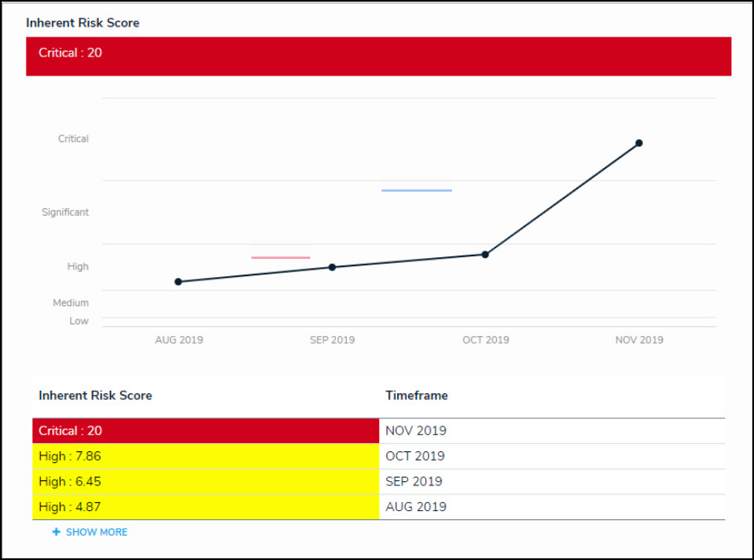
Task: Click the Inherent Risk Score section title
Action: (83, 22)
